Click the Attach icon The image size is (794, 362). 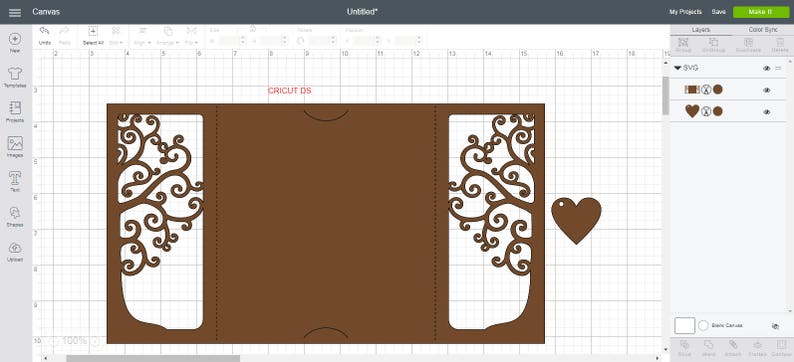(x=733, y=345)
